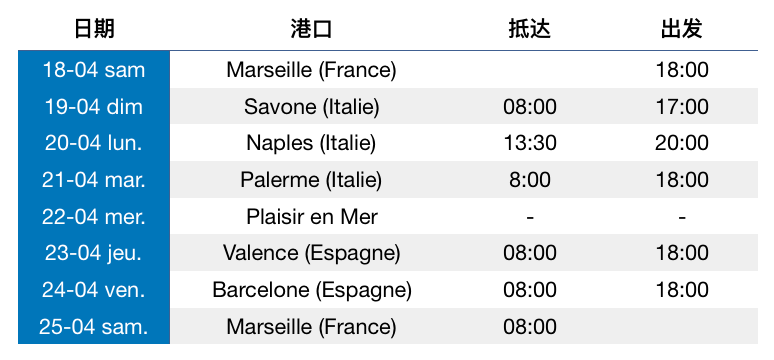The image size is (774, 360).
Task: Click the Palerme (Italie) port cell
Action: [311, 180]
